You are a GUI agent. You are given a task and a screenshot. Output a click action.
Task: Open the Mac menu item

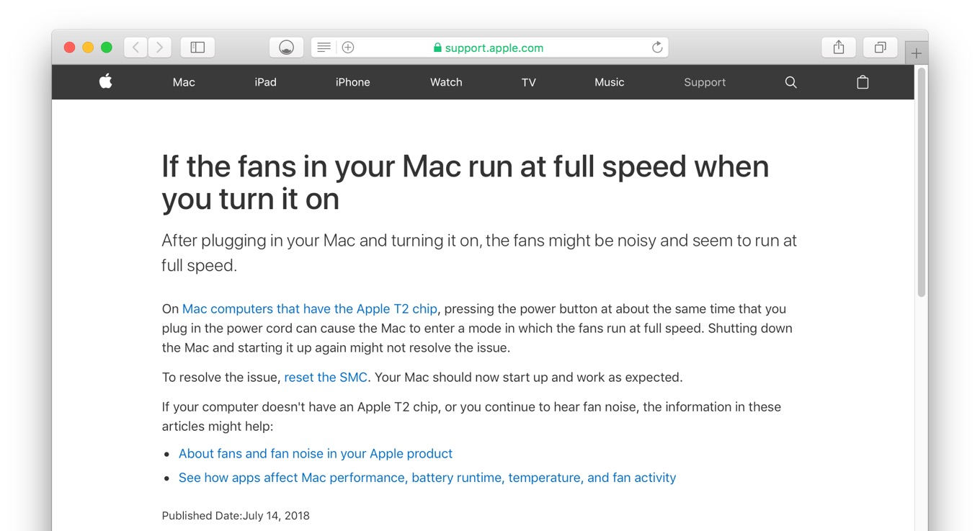coord(184,82)
